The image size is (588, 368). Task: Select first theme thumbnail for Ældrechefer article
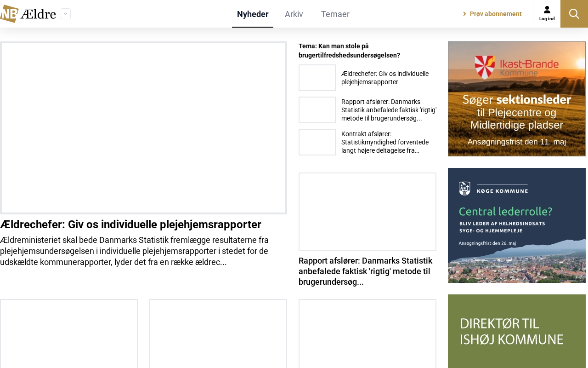(317, 78)
